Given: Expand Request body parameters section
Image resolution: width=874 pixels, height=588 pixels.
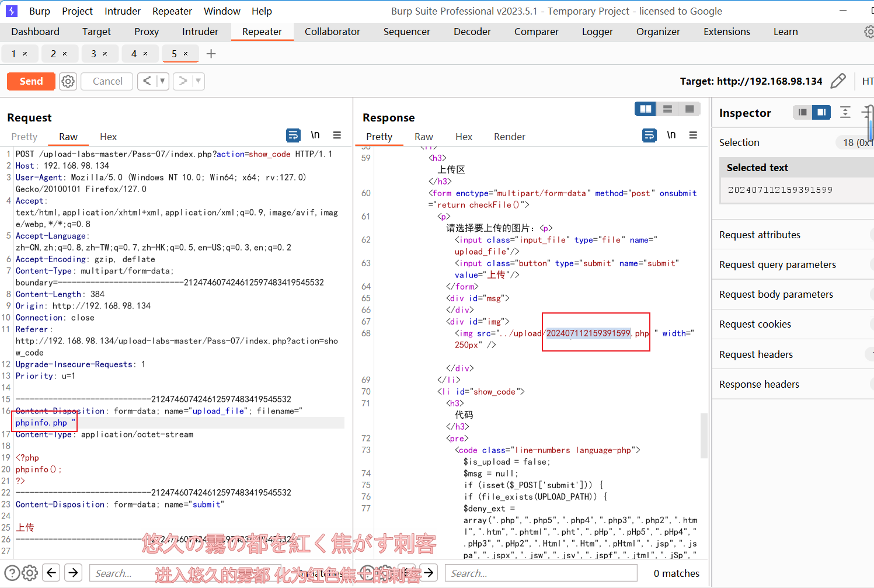Looking at the screenshot, I should coord(793,294).
